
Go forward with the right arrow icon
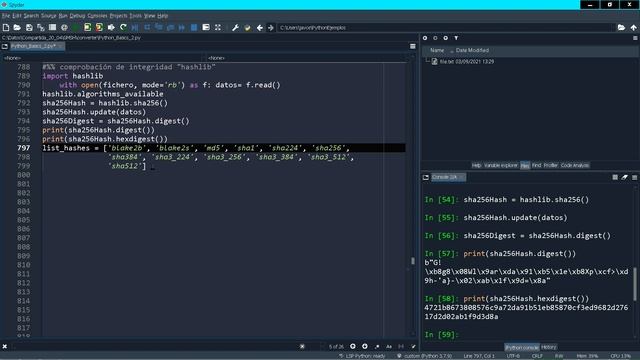point(271,27)
